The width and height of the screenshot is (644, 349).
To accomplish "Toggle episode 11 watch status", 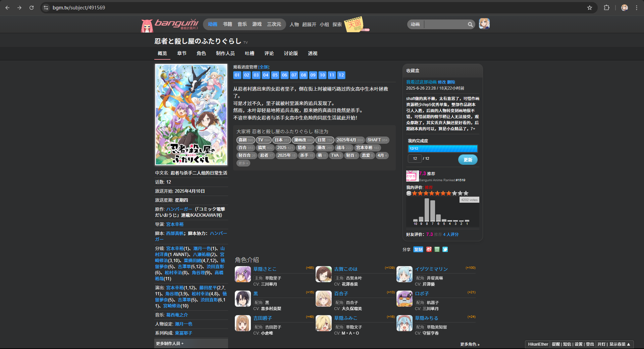I will click(x=332, y=75).
